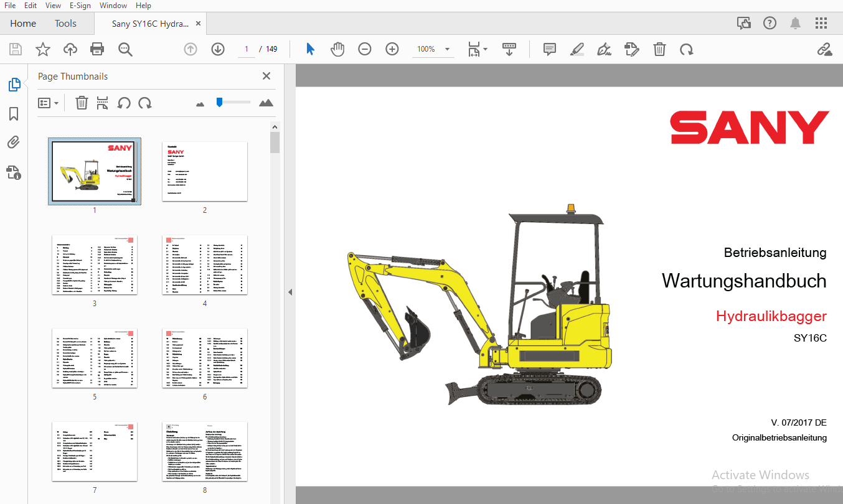
Task: Select the highlight text tool
Action: point(577,49)
